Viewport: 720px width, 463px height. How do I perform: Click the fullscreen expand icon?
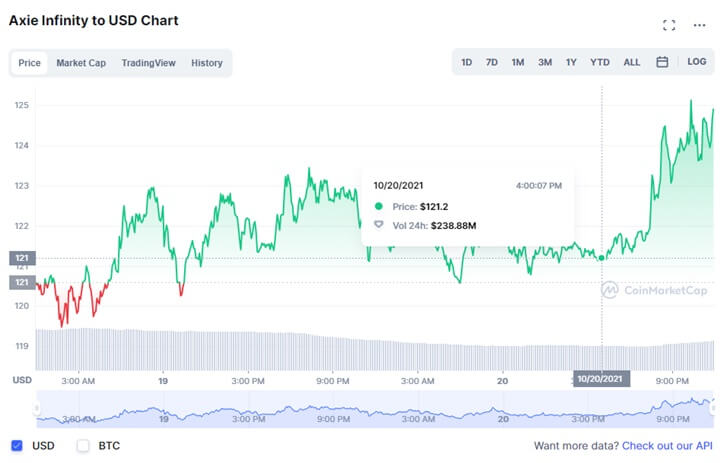(670, 25)
